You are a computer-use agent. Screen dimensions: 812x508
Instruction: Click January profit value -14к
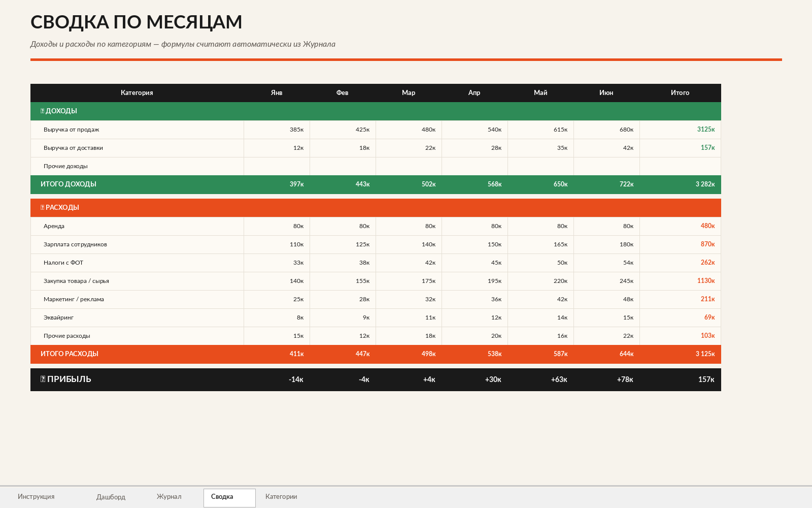click(296, 379)
